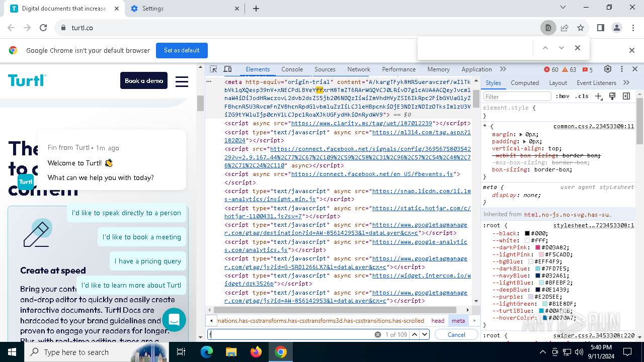The height and width of the screenshot is (362, 644).
Task: Open DevTools settings gear
Action: pyautogui.click(x=608, y=69)
